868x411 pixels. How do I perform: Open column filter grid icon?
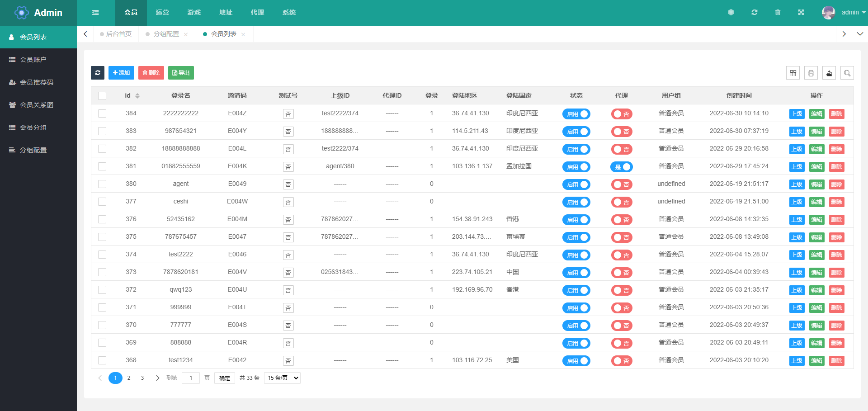coord(793,73)
